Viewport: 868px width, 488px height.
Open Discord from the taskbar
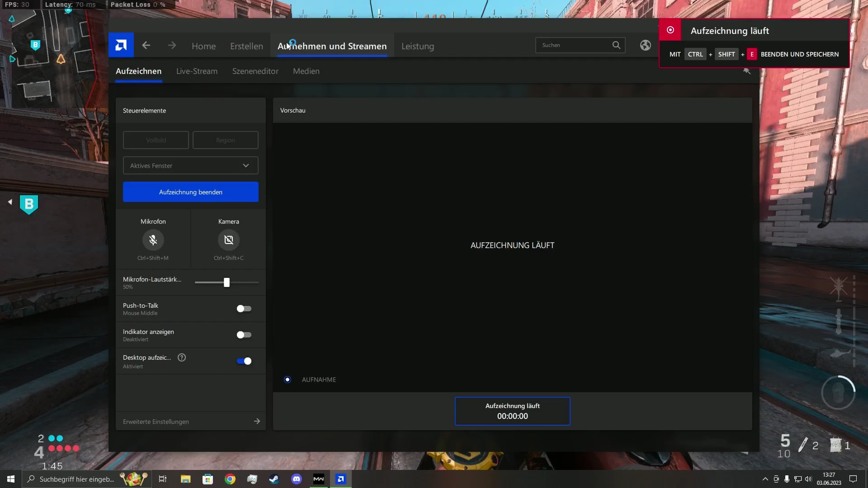pyautogui.click(x=297, y=479)
